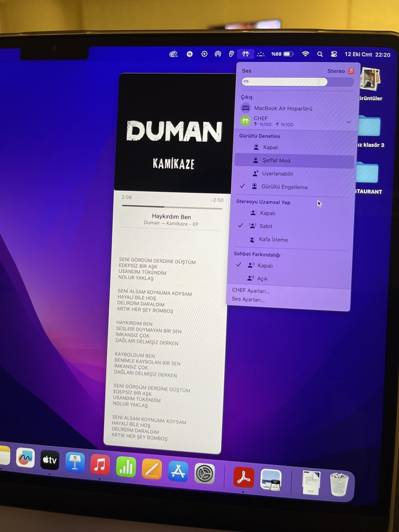The height and width of the screenshot is (532, 399).
Task: Open the RESTAURANT desktop folder
Action: 367,172
